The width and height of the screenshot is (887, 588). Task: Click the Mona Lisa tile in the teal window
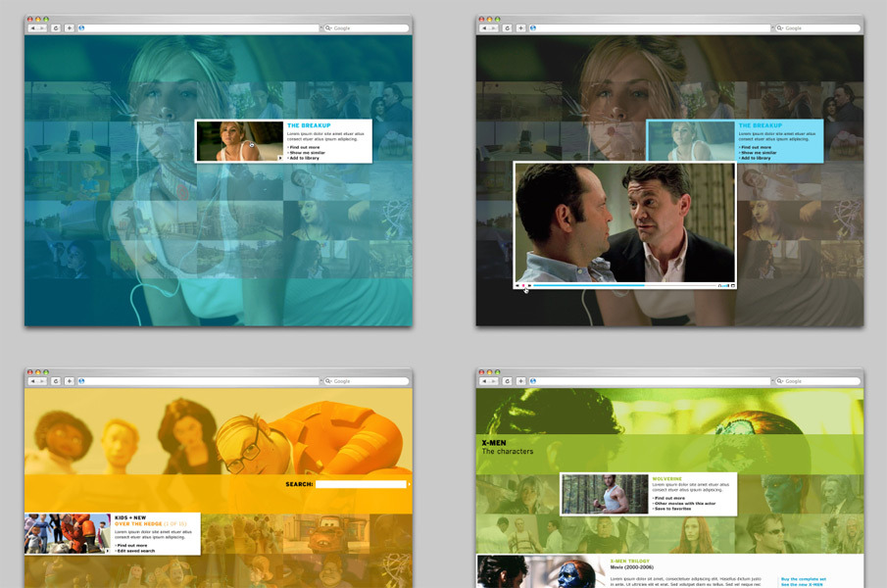(x=325, y=220)
